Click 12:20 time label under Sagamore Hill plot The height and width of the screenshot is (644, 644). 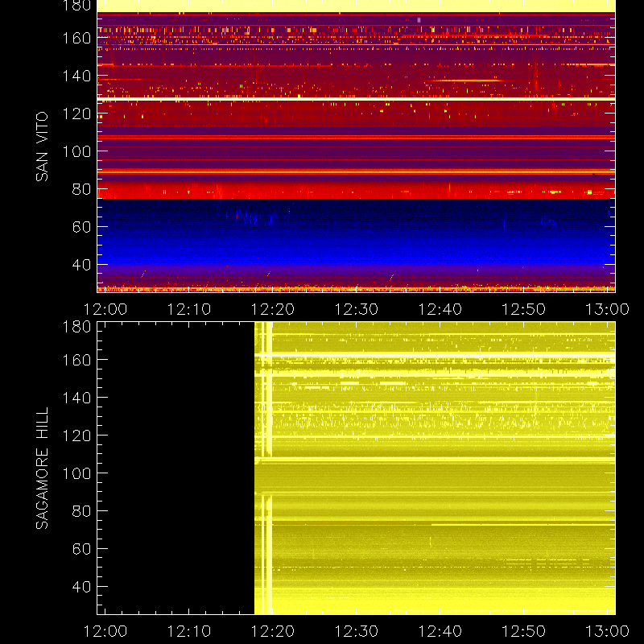[273, 631]
